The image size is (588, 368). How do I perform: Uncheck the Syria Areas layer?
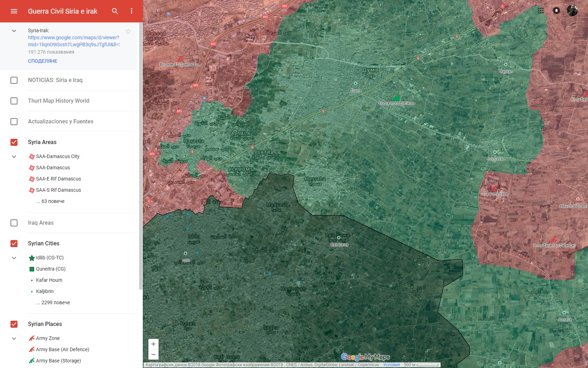pyautogui.click(x=14, y=142)
